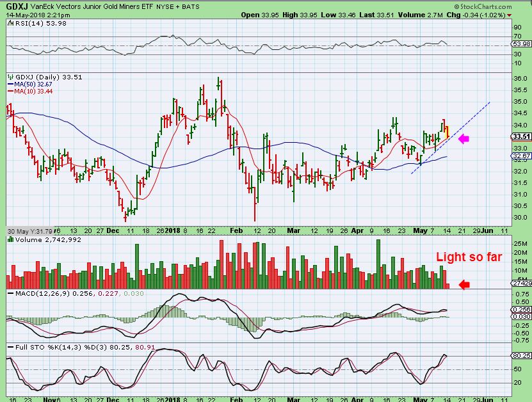532x402 pixels.
Task: Click the 0.030 histogram tag on the right axis
Action: 521,316
